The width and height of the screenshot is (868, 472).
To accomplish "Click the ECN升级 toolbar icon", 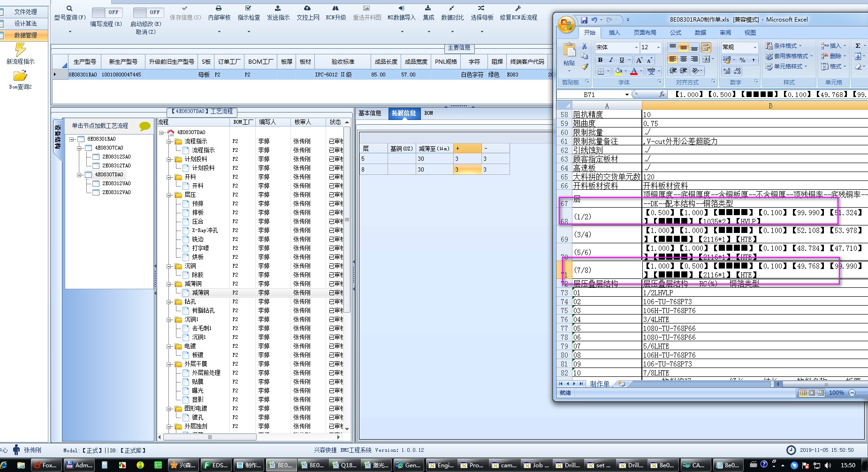I will click(335, 8).
